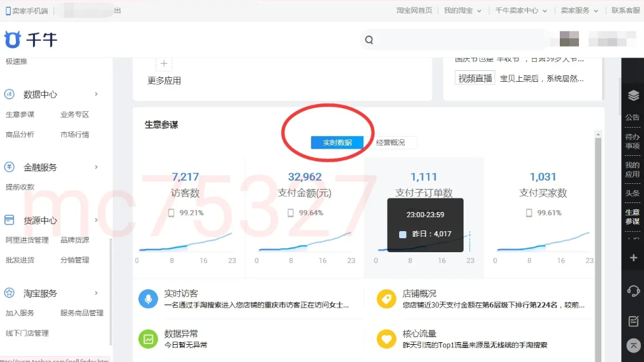Image resolution: width=644 pixels, height=362 pixels.
Task: Click the 淘宝服务 star icon
Action: click(x=9, y=293)
